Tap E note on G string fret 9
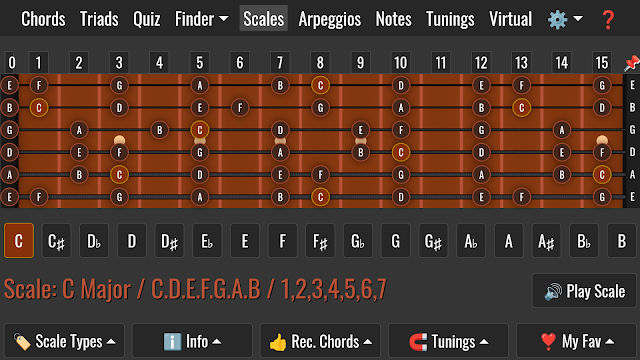 point(360,130)
